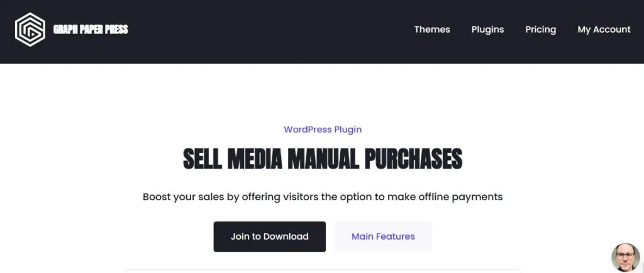Click "Boost your sales" in the subtitle
The image size is (644, 273).
[x=182, y=197]
